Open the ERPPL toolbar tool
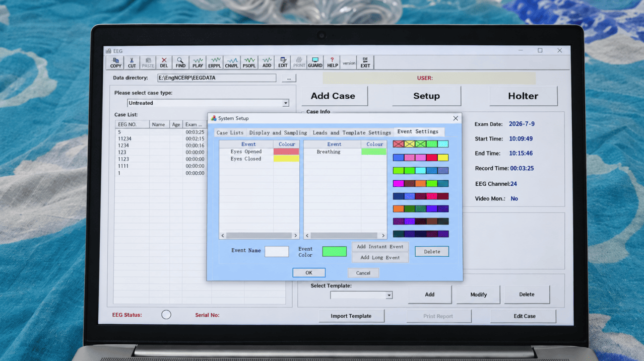 (215, 62)
